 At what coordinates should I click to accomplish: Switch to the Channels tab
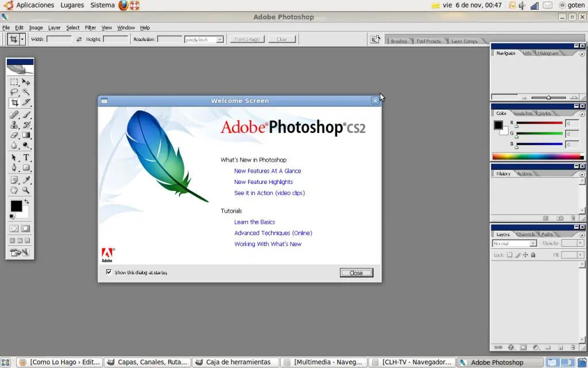pyautogui.click(x=525, y=234)
